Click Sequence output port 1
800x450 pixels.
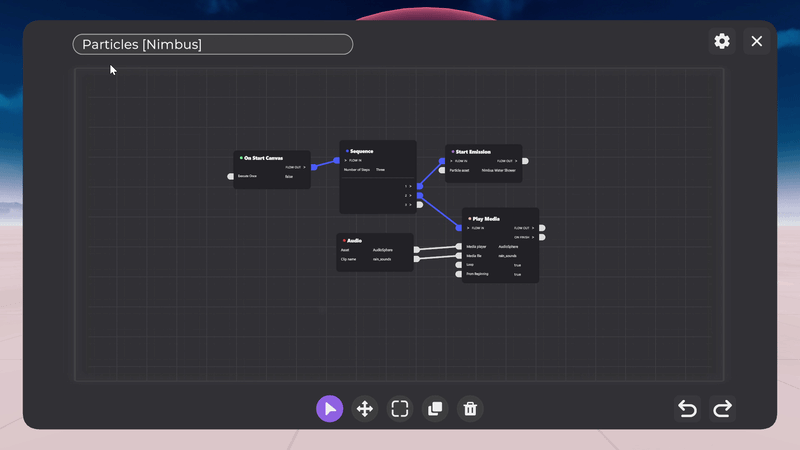[420, 186]
